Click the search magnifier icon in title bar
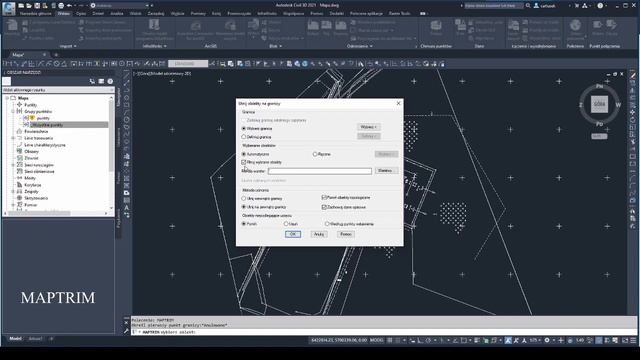 point(528,6)
